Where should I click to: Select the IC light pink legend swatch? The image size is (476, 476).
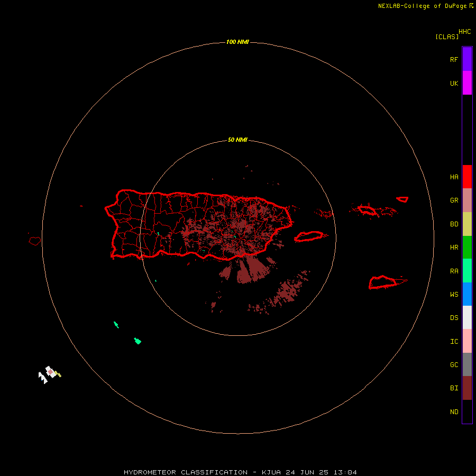467,341
